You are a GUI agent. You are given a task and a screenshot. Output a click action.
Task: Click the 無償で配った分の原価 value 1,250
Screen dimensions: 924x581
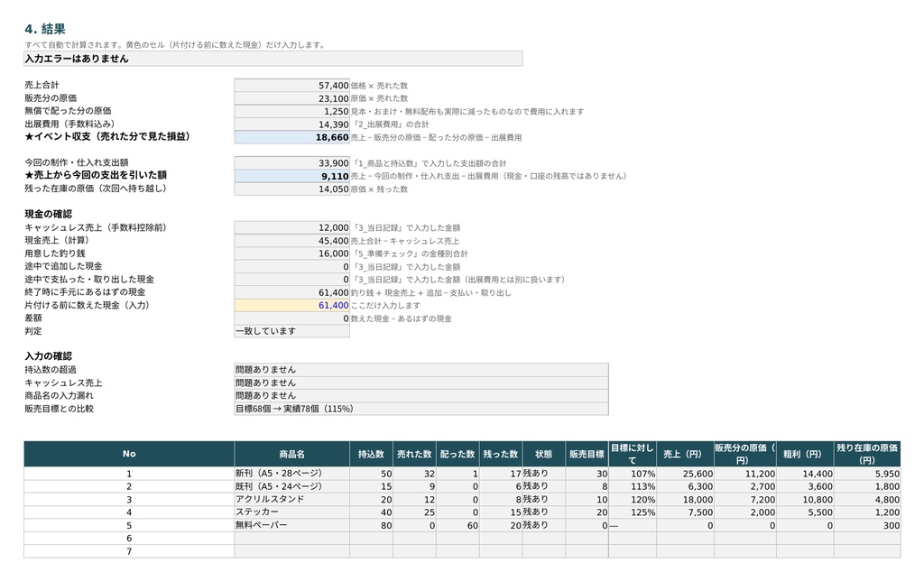pos(291,111)
